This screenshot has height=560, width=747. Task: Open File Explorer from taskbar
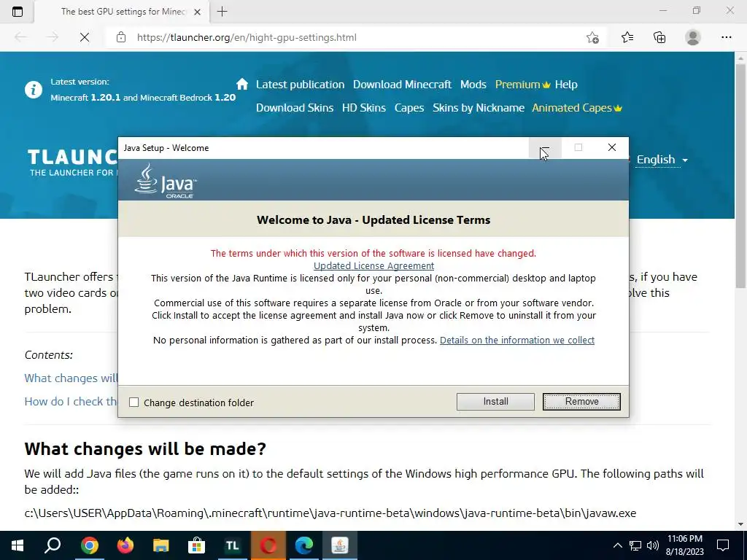pyautogui.click(x=160, y=545)
